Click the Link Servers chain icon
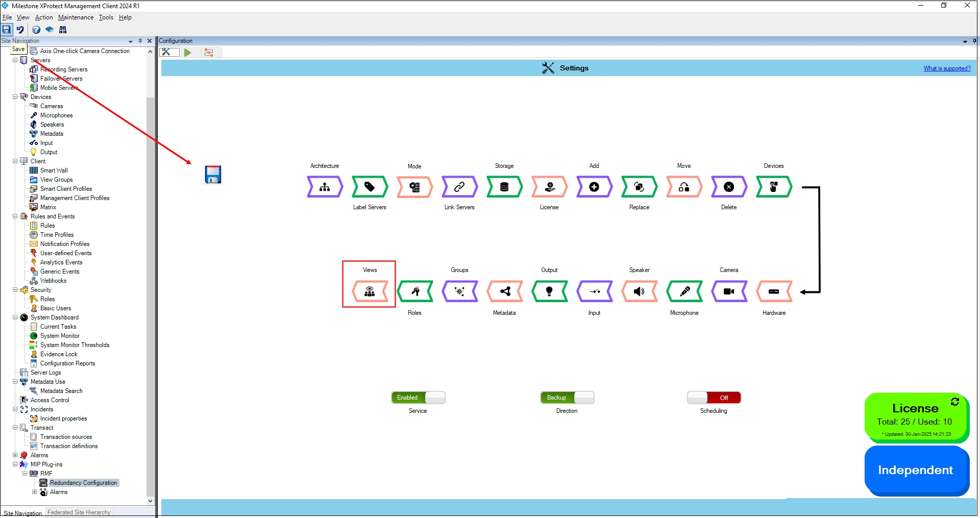The image size is (980, 518). tap(459, 187)
